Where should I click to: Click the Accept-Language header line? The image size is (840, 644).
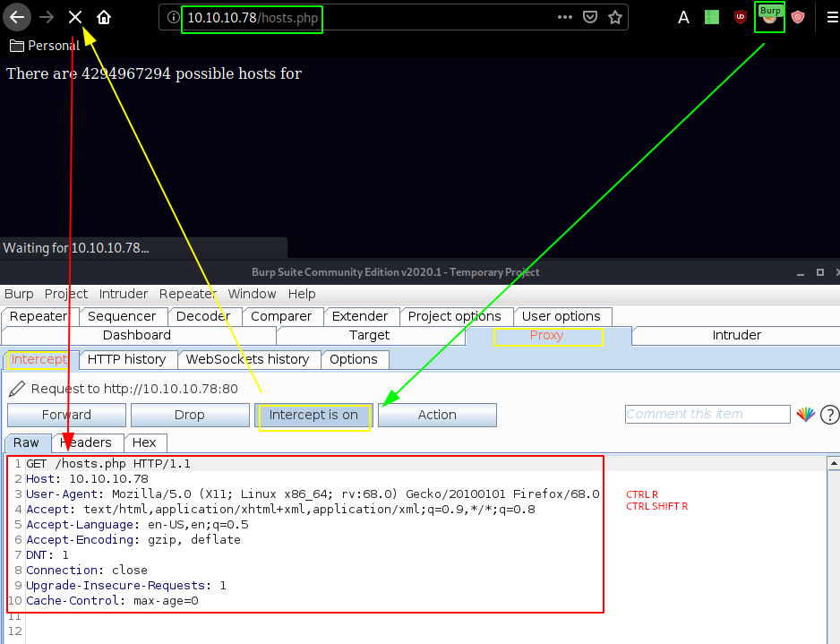137,525
